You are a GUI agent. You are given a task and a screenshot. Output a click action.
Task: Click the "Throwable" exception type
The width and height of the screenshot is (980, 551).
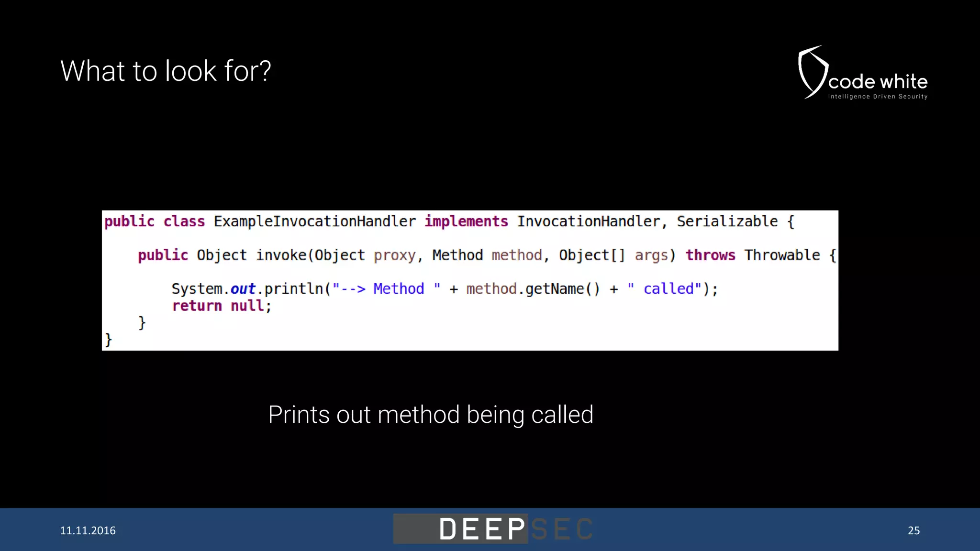[782, 255]
